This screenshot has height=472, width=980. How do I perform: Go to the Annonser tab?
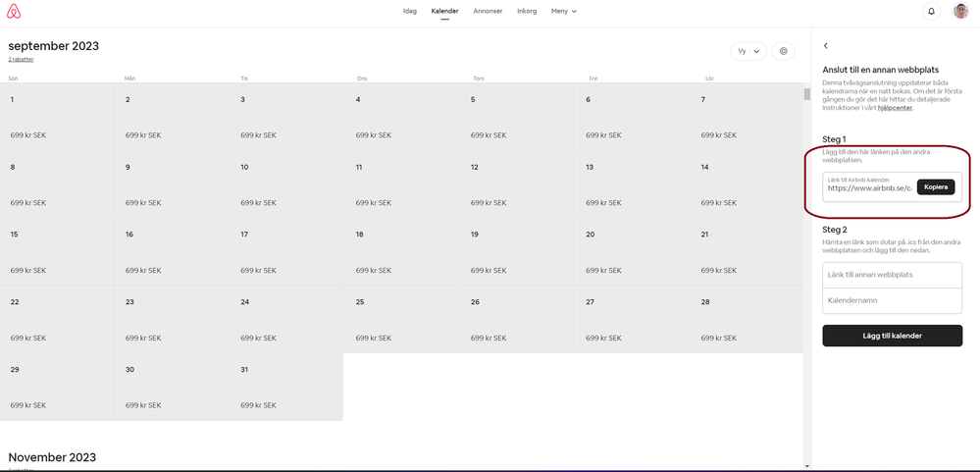(x=488, y=11)
